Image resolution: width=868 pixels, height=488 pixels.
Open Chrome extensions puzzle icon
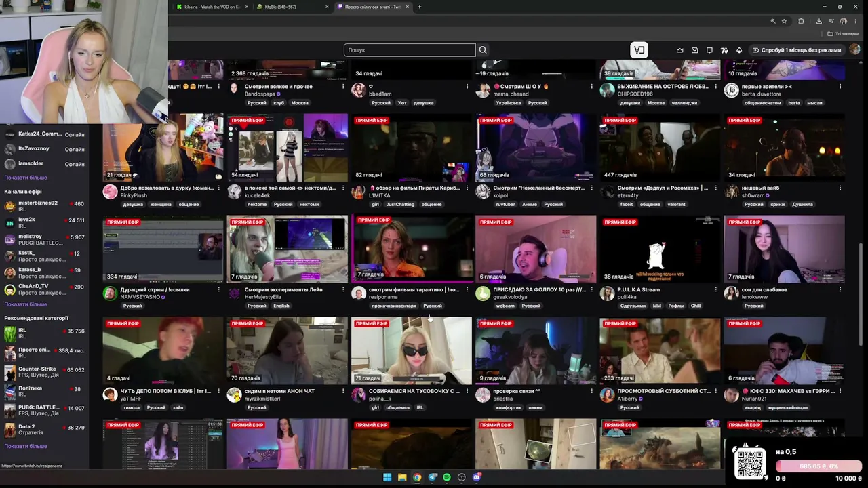click(801, 21)
